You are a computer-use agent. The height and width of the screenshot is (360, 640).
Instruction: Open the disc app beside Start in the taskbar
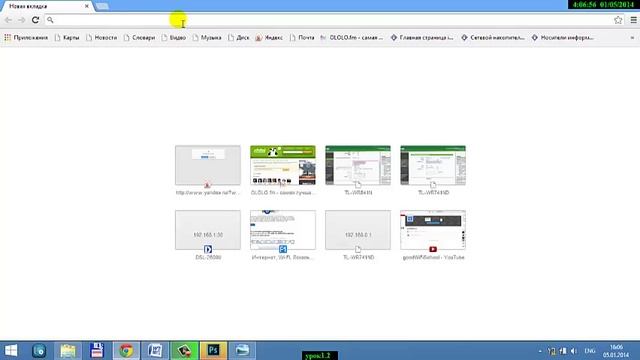[x=39, y=350]
